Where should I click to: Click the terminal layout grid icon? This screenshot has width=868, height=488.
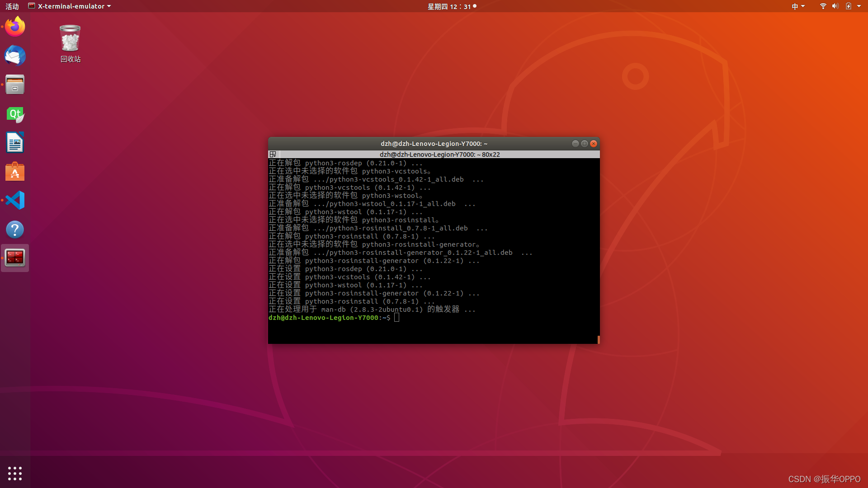(x=273, y=155)
